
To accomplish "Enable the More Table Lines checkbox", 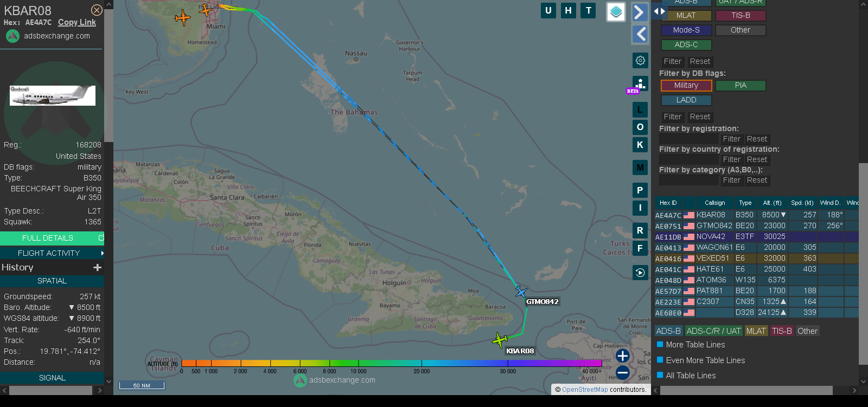I will (660, 345).
